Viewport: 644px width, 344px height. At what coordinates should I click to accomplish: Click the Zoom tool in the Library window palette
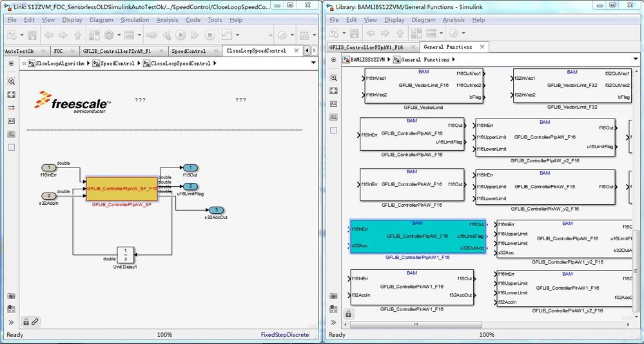(333, 77)
